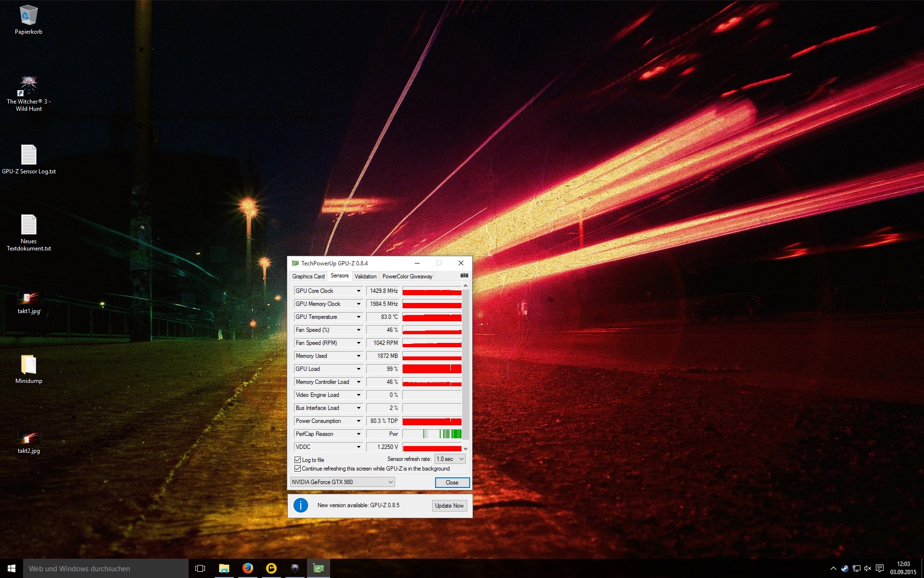The image size is (924, 578).
Task: Open the Validation tab
Action: [365, 276]
